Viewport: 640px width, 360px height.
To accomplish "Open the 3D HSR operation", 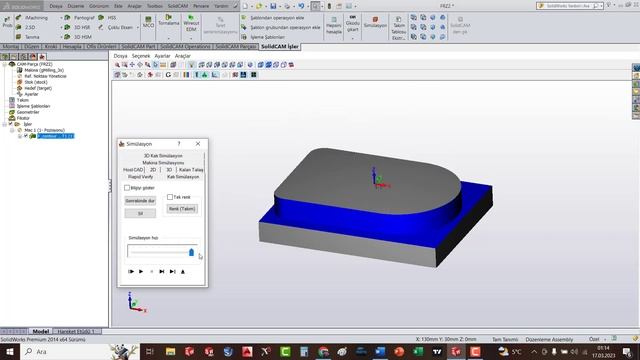I will [78, 27].
